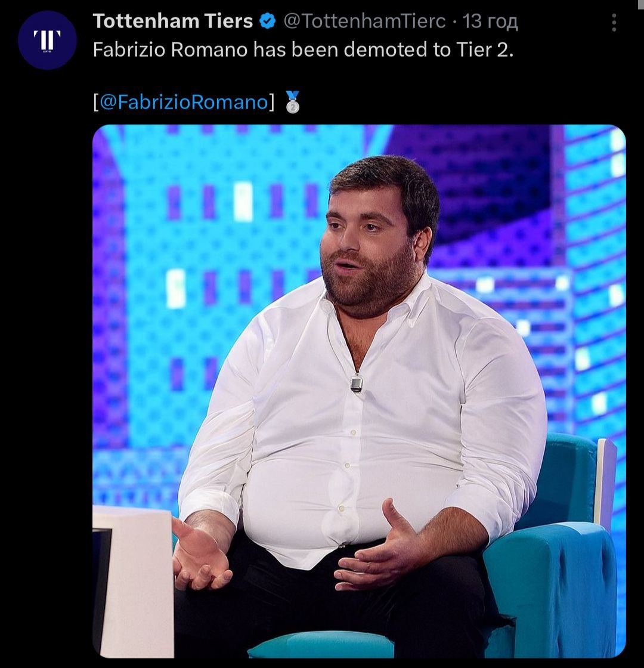Click the @TottenhamTierc handle
The image size is (644, 668).
tap(364, 21)
